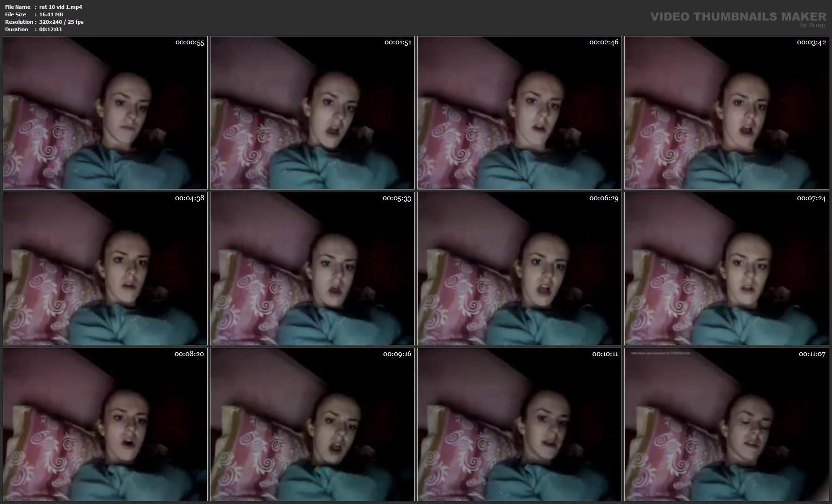Open the frame at 00:09:16
The width and height of the screenshot is (832, 504).
click(x=312, y=424)
